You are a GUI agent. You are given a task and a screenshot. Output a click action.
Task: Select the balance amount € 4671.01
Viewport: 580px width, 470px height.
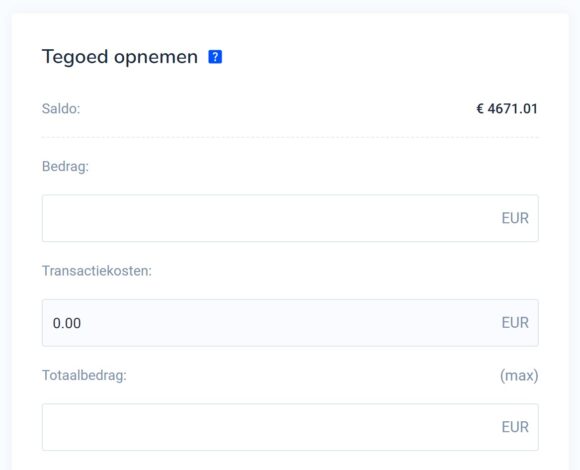507,109
